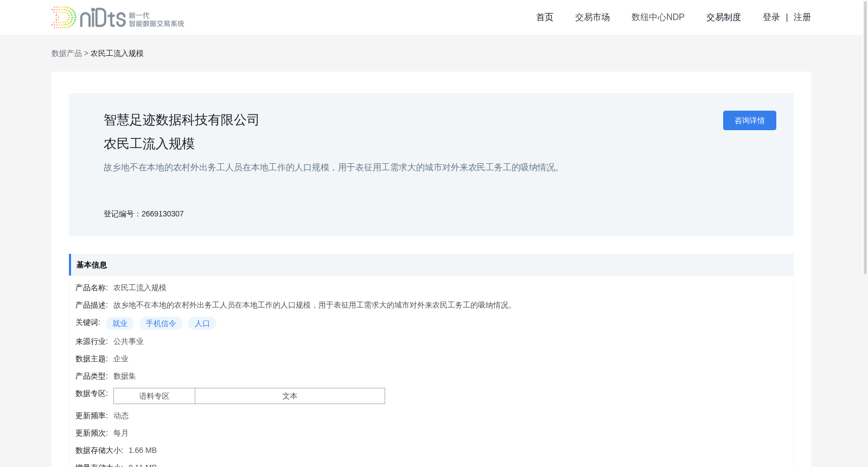
Task: Click 农民工流入规模 breadcrumb text
Action: pos(117,53)
